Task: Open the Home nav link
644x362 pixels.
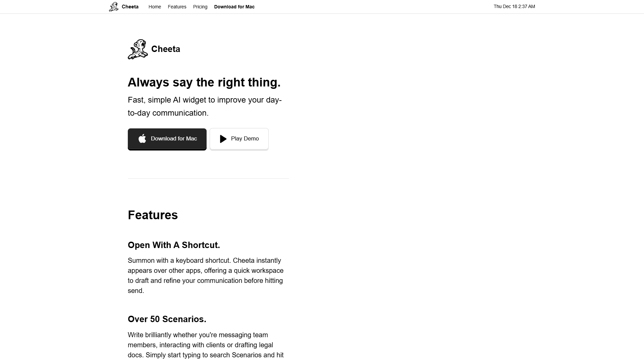Action: pos(155,7)
